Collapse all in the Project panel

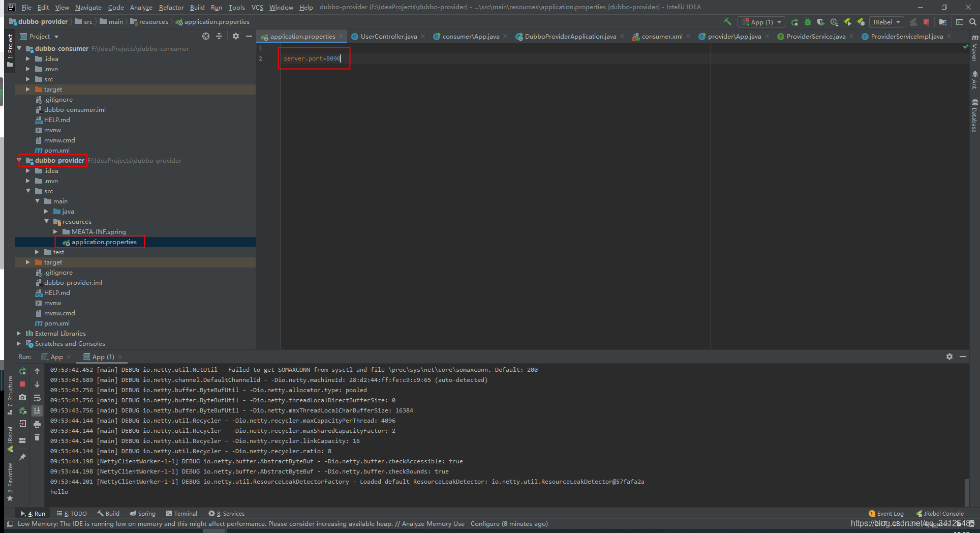[219, 36]
